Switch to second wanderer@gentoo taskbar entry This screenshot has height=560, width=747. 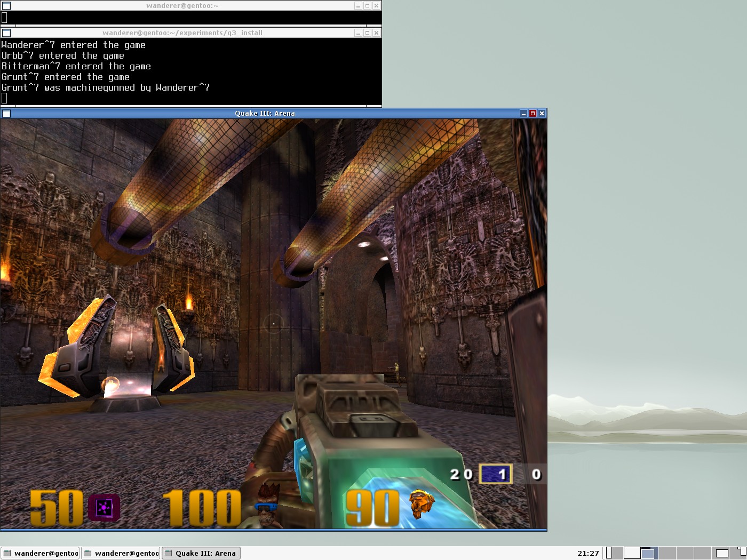tap(121, 553)
